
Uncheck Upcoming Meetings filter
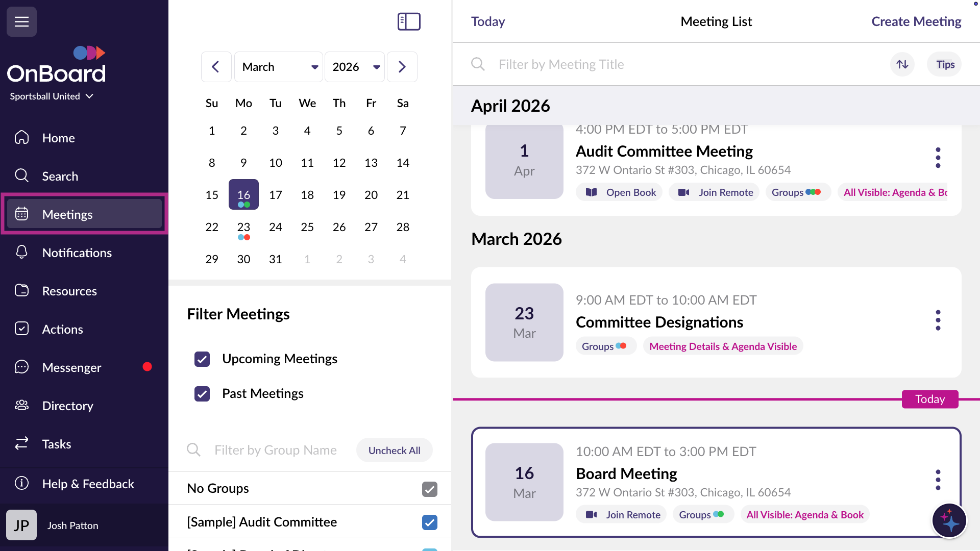[x=202, y=359]
